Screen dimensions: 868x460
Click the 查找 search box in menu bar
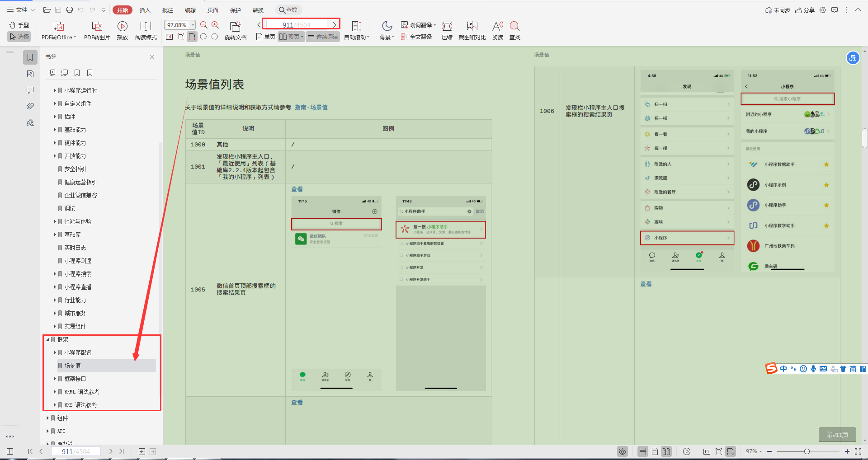click(x=288, y=10)
